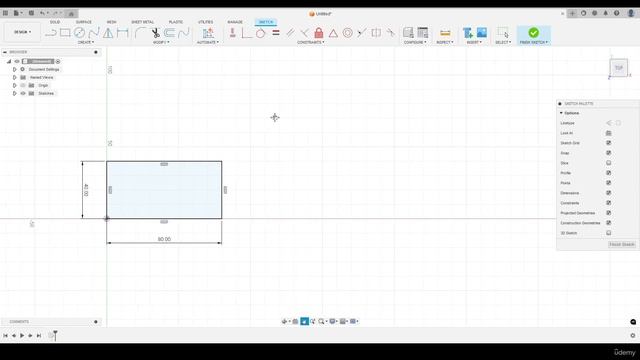This screenshot has height=360, width=640.
Task: Toggle the Snap checkbox
Action: [609, 153]
